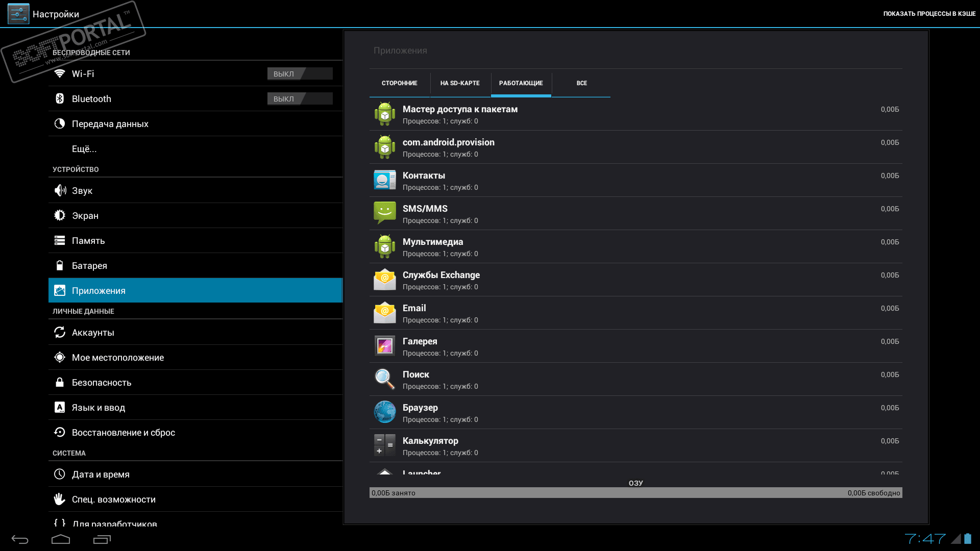This screenshot has height=551, width=980.
Task: Open Батарея settings item
Action: click(89, 266)
